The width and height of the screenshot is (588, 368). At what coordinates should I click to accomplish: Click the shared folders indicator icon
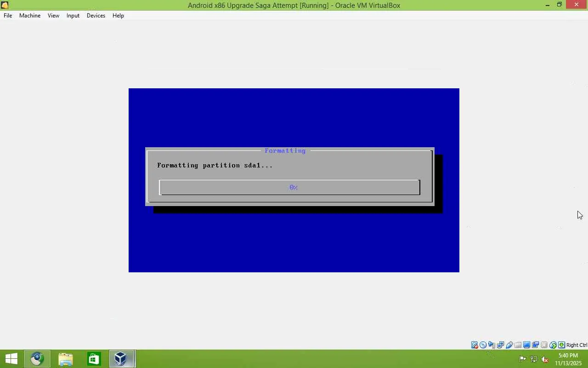click(518, 345)
